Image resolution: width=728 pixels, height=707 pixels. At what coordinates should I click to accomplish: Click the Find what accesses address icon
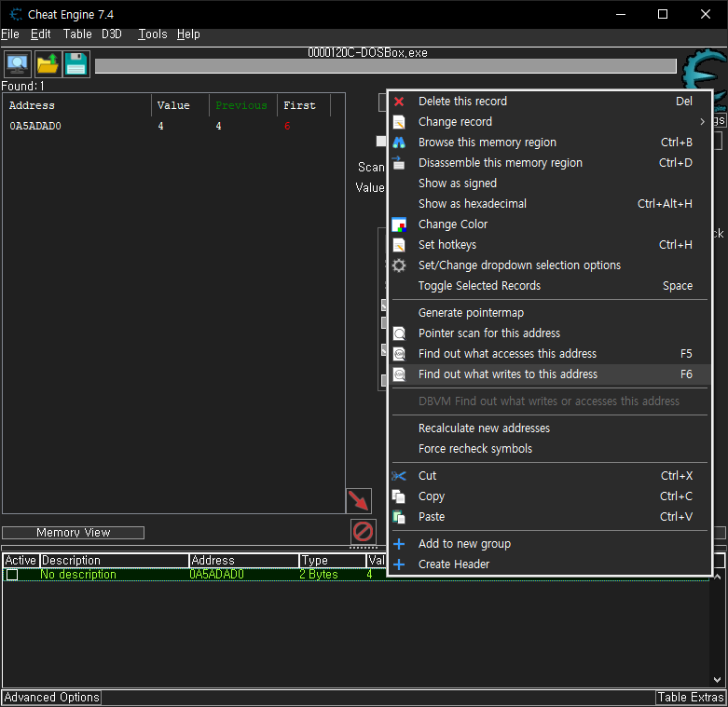pos(399,354)
